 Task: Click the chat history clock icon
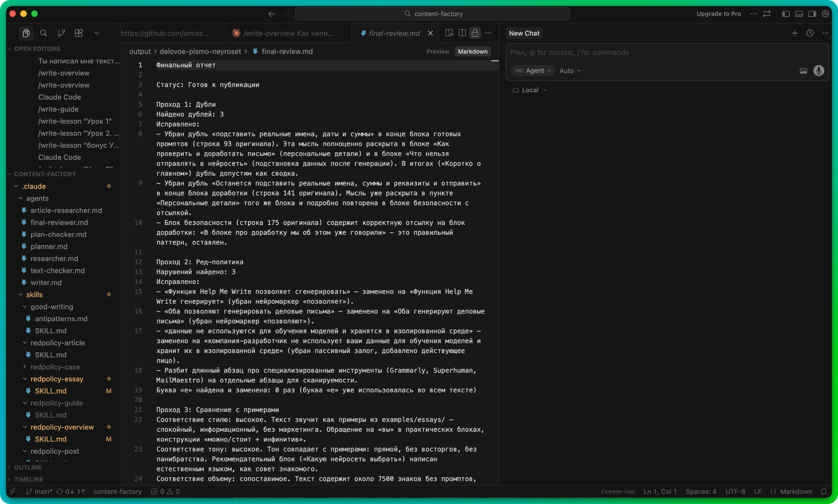click(x=810, y=33)
